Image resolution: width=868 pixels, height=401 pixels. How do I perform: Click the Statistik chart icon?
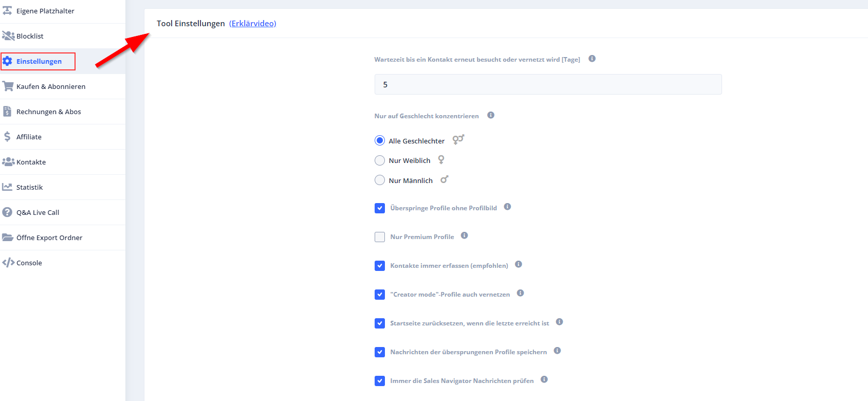tap(7, 187)
